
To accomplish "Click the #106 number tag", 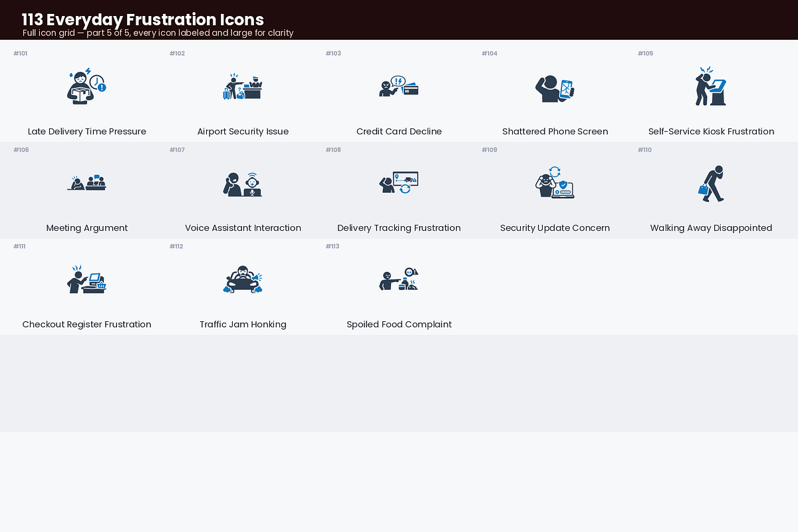I will click(21, 150).
